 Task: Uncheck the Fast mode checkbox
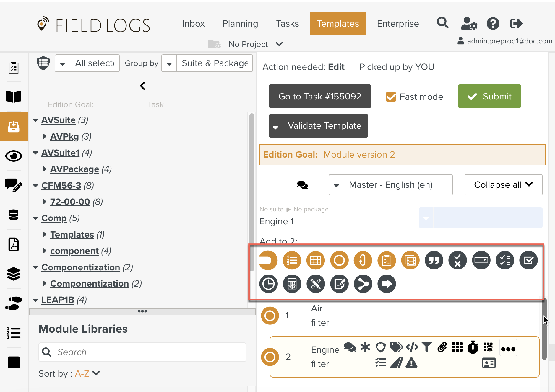(391, 97)
